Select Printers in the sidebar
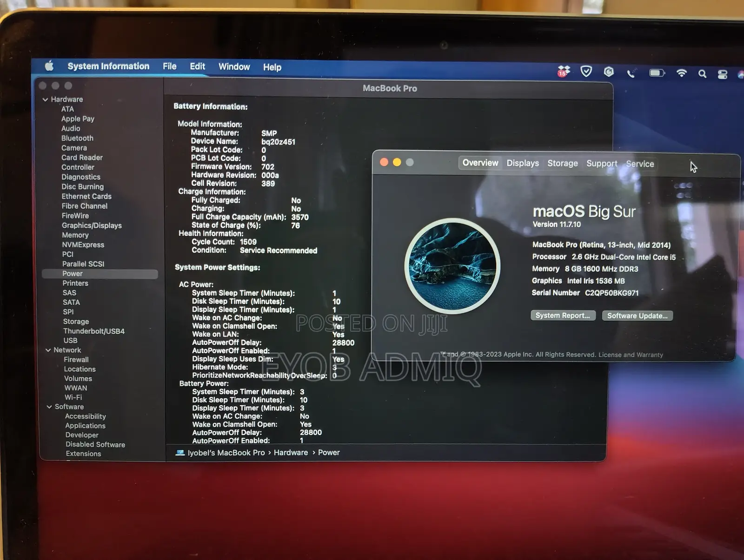744x560 pixels. coord(75,283)
